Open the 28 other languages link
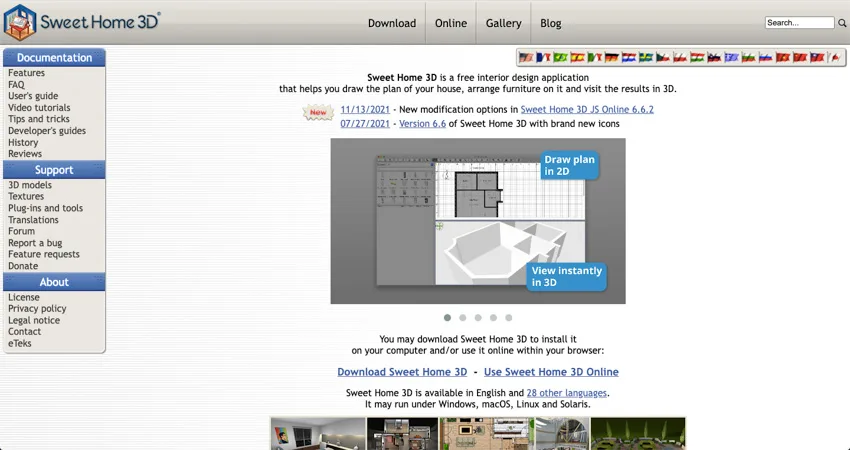 (x=566, y=393)
